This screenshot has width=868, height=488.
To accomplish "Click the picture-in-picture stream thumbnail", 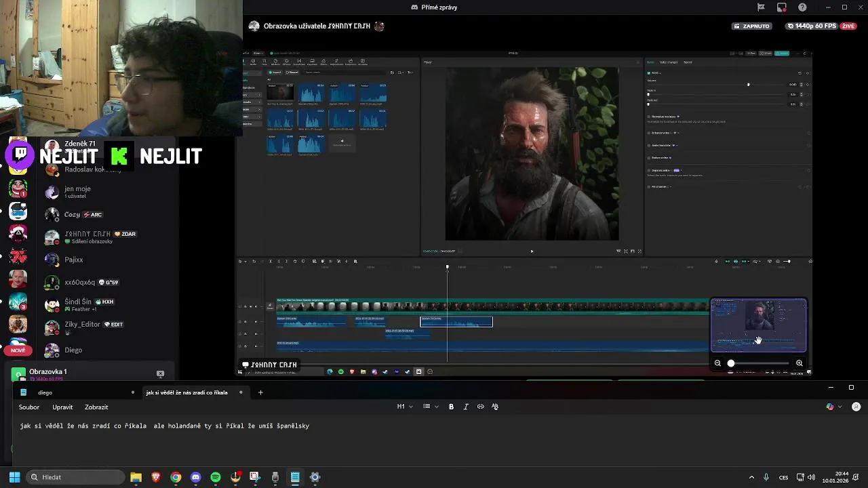I will click(759, 325).
